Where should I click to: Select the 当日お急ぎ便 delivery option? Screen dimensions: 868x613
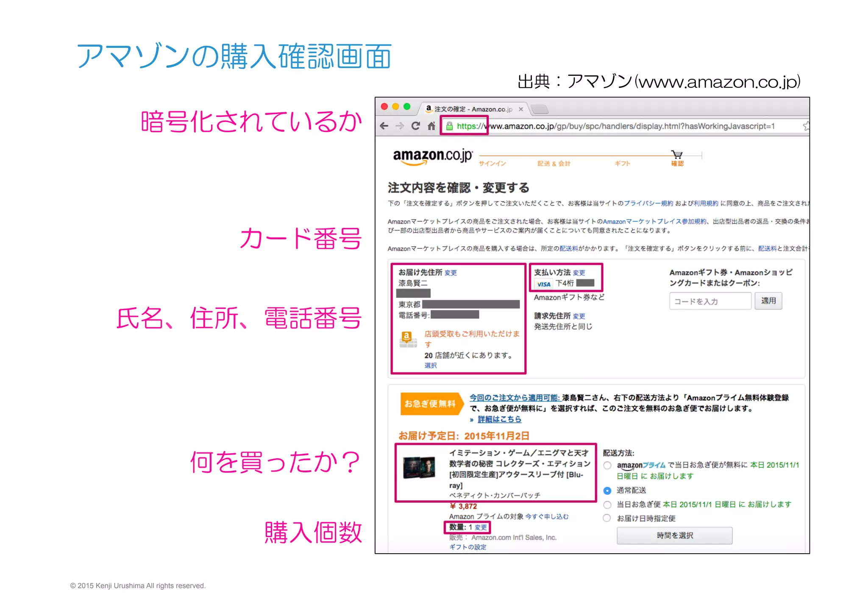pyautogui.click(x=607, y=505)
